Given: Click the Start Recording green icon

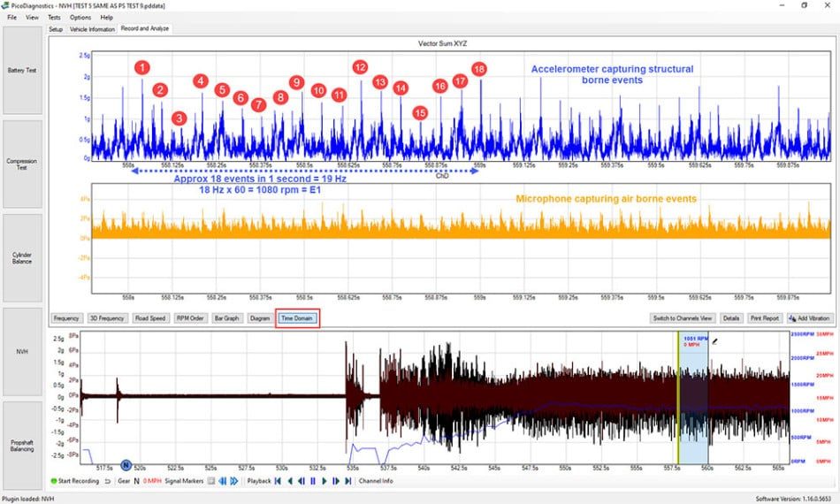Looking at the screenshot, I should [54, 481].
